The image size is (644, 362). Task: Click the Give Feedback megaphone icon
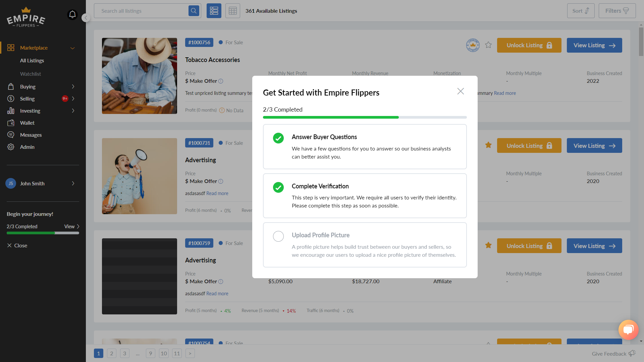632,353
